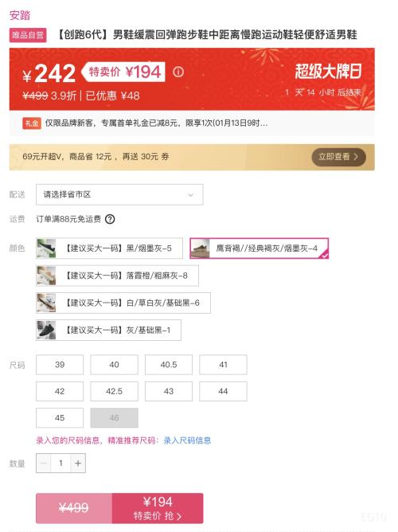Select the 灰/基础黑-1 shoe thumbnail
The height and width of the screenshot is (532, 398).
click(x=46, y=331)
